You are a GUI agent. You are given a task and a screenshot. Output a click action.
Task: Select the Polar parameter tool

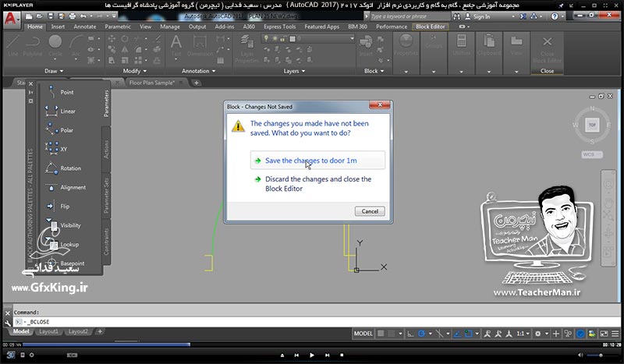point(59,130)
